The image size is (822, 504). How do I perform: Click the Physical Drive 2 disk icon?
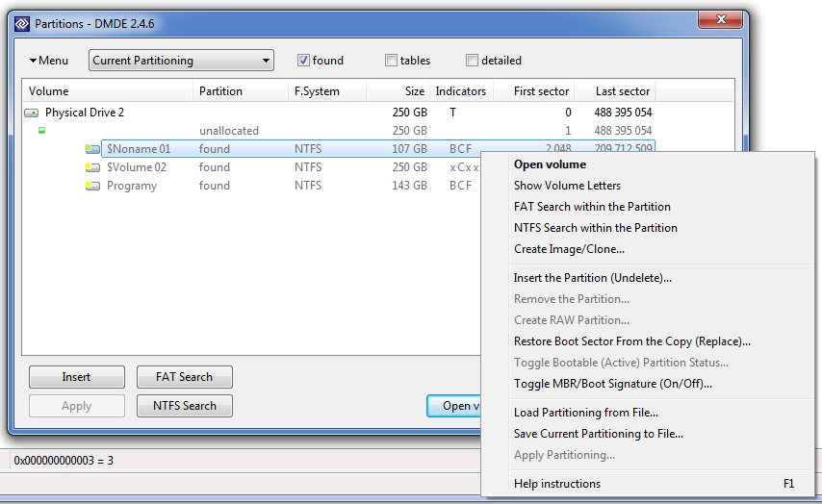click(32, 113)
